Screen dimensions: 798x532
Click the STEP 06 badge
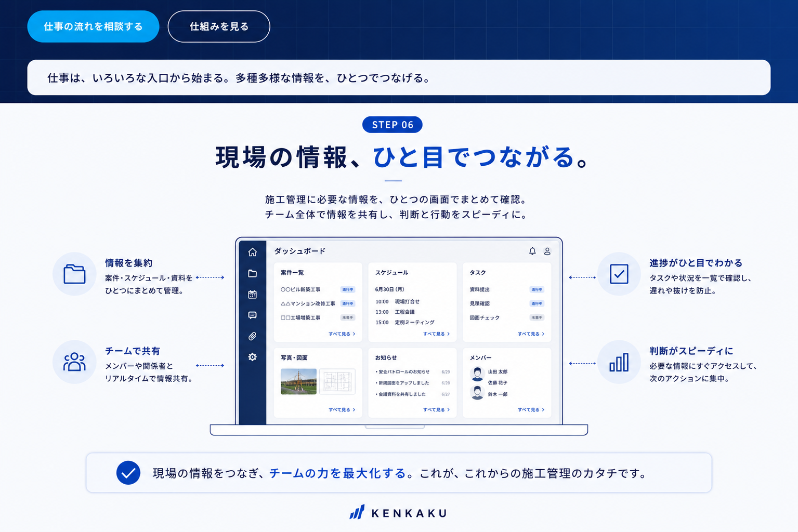[393, 125]
